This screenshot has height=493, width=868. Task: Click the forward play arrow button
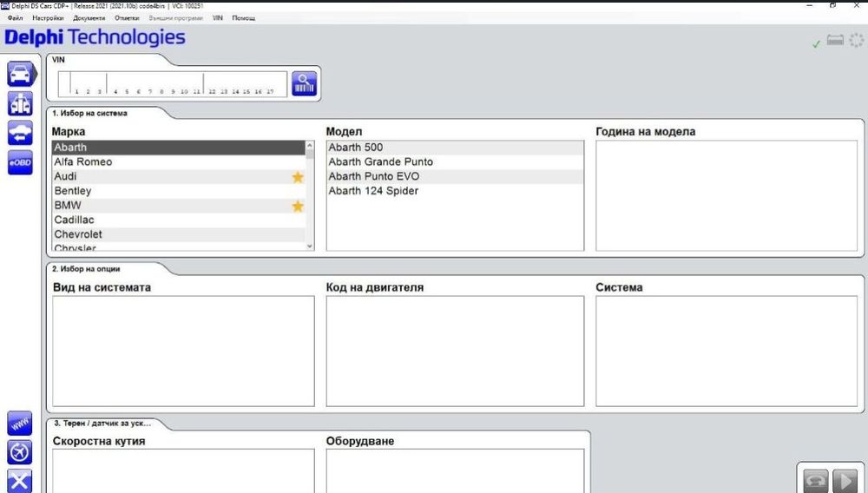coord(845,480)
